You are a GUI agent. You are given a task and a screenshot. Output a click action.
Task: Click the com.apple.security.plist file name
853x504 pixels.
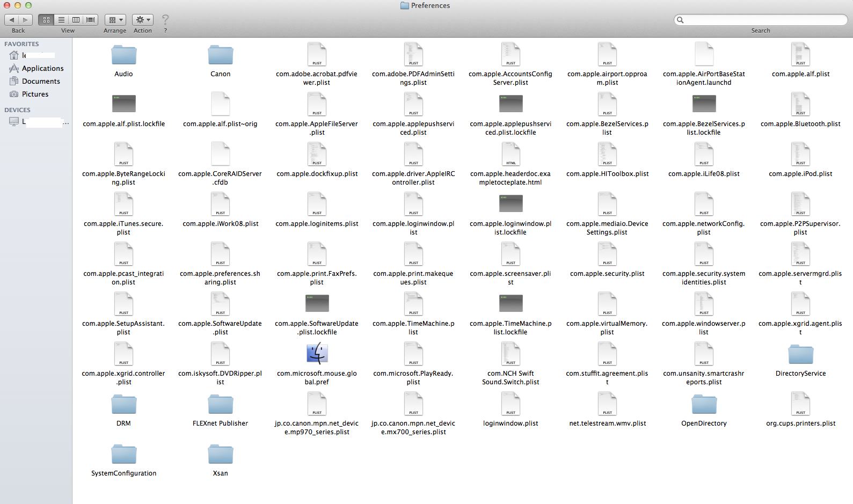pyautogui.click(x=607, y=274)
